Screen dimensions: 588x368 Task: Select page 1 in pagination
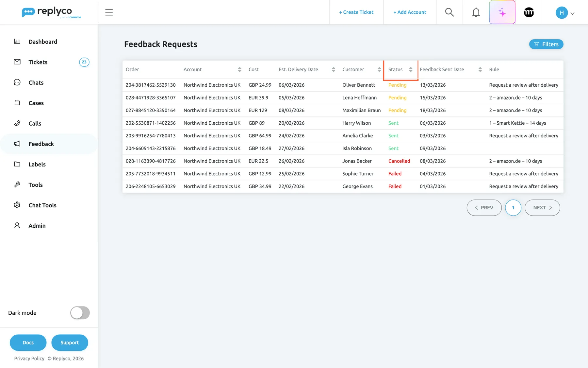[x=513, y=208]
